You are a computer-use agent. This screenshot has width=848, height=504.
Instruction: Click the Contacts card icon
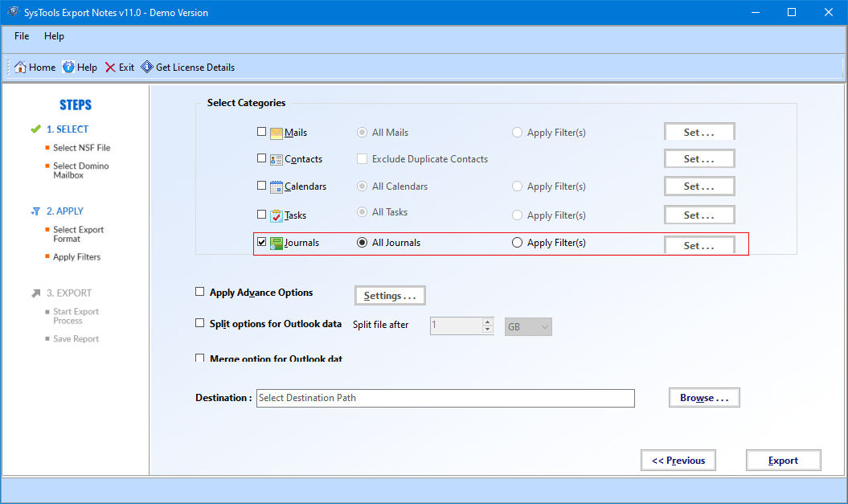click(x=276, y=159)
